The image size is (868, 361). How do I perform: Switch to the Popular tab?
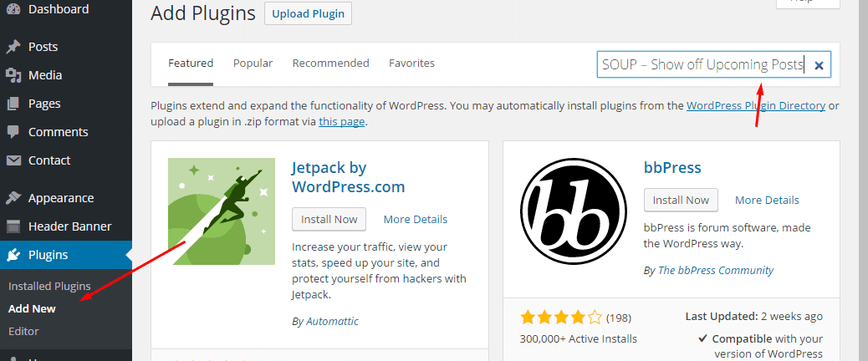[253, 64]
